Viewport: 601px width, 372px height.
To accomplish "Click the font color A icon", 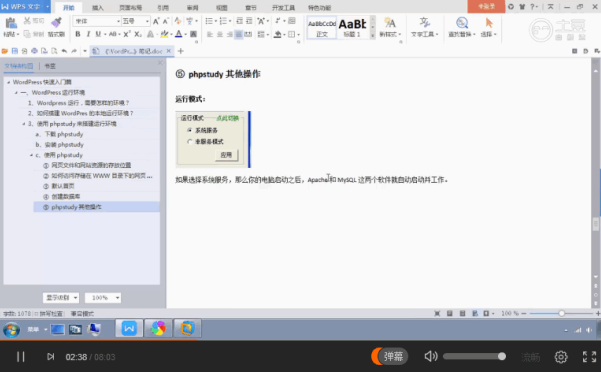I will pos(178,34).
